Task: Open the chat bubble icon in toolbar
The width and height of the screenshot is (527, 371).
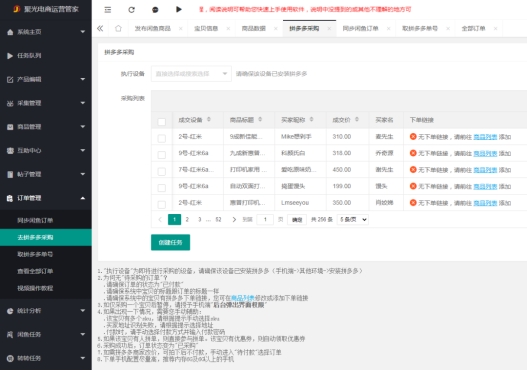Action: 155,10
